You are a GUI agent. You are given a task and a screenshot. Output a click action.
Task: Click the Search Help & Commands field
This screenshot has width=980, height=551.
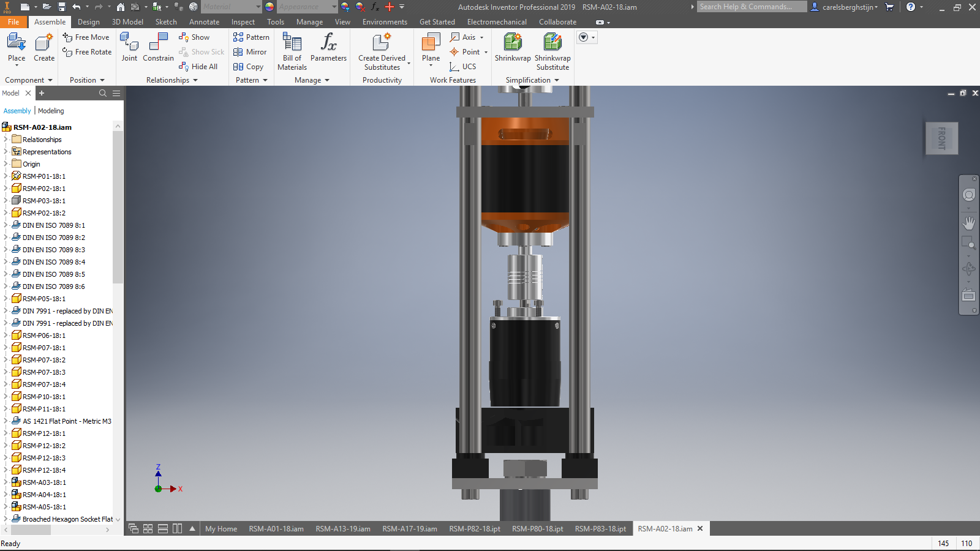pyautogui.click(x=752, y=7)
